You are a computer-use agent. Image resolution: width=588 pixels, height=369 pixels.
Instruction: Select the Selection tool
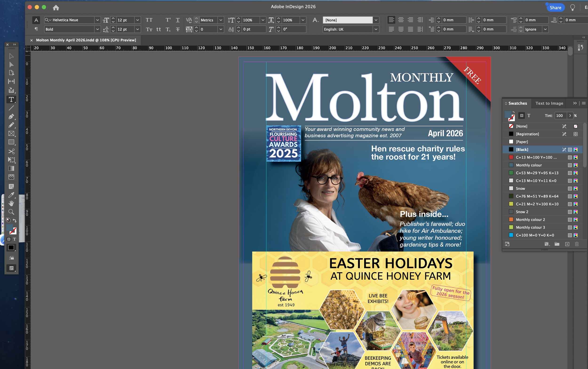[x=11, y=56]
